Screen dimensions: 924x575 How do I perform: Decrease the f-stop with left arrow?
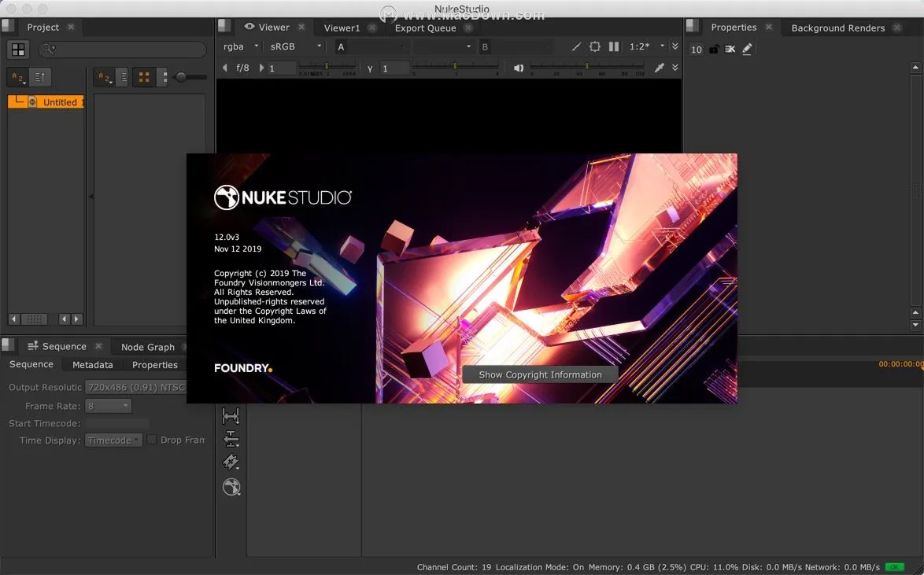225,68
